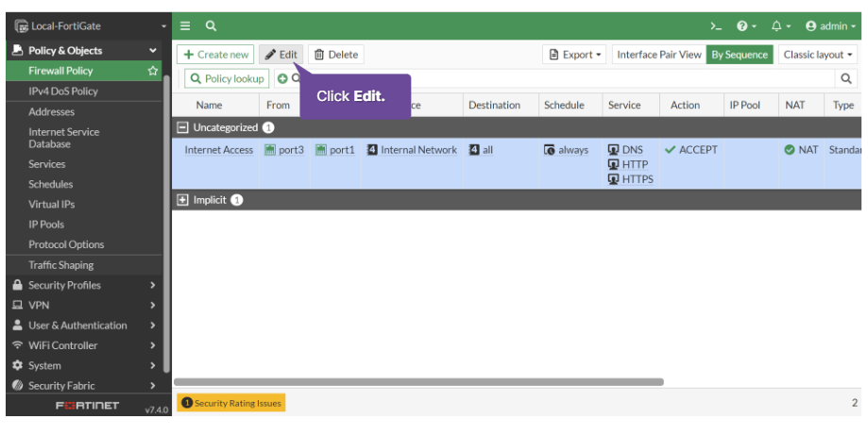Sort by Schedule column header
Screen dimensions: 868x436
(x=564, y=105)
